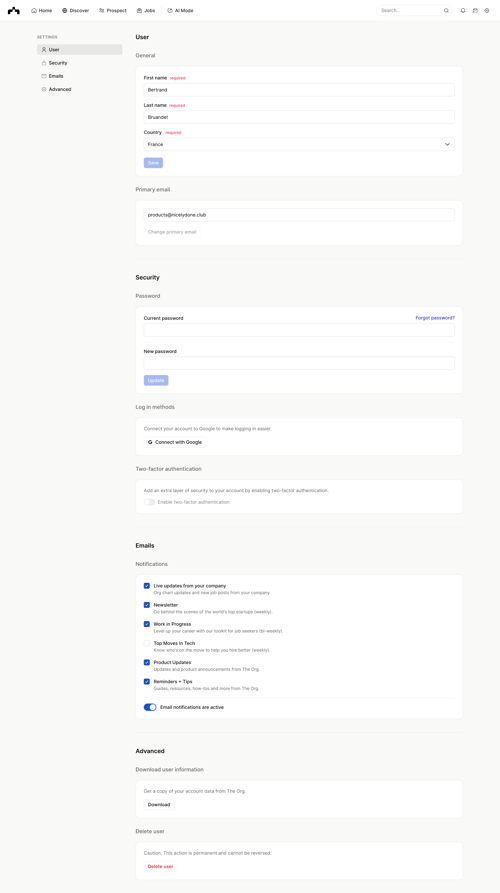This screenshot has height=893, width=500.
Task: Uncheck Work in Progress checkbox
Action: click(x=147, y=624)
